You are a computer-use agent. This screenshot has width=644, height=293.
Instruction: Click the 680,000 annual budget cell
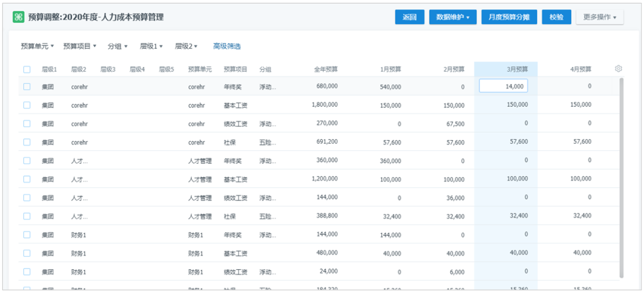coord(327,86)
